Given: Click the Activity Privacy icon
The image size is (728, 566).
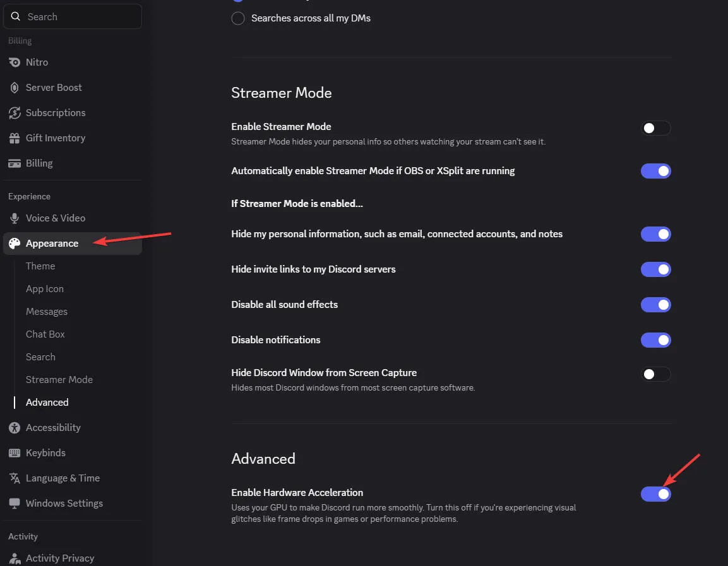Looking at the screenshot, I should coord(15,558).
